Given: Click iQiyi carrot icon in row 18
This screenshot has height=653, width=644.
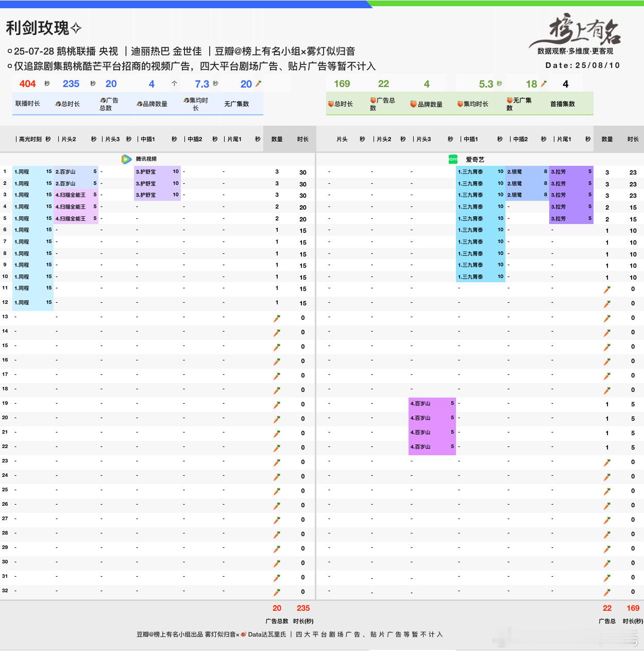Looking at the screenshot, I should (607, 390).
